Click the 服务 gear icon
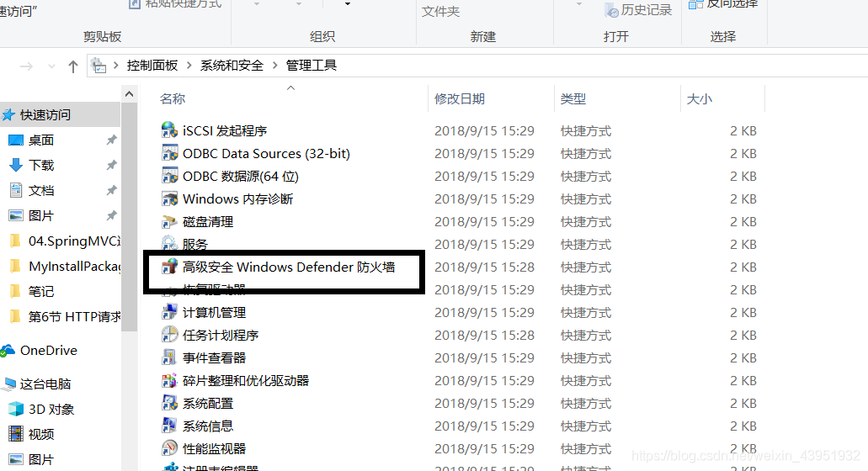The width and height of the screenshot is (868, 471). click(x=169, y=243)
